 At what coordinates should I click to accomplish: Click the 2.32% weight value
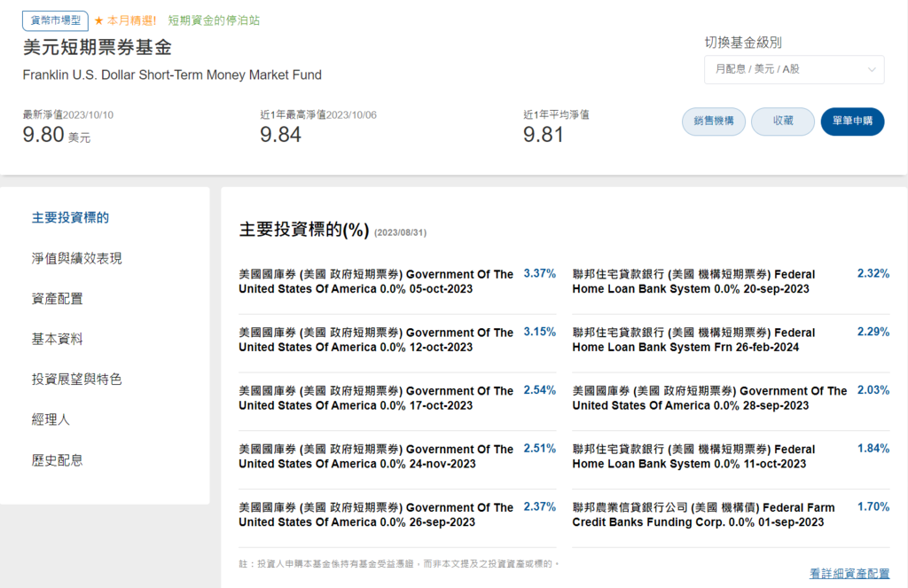873,273
